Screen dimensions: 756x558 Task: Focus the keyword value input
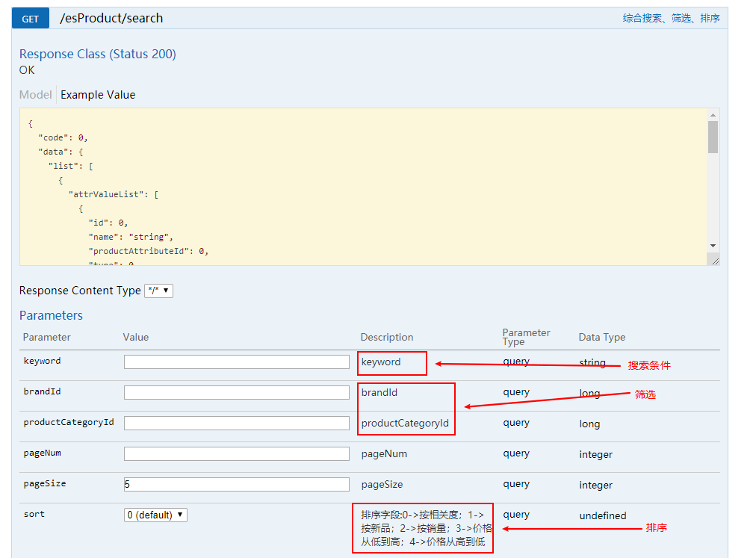pyautogui.click(x=237, y=362)
